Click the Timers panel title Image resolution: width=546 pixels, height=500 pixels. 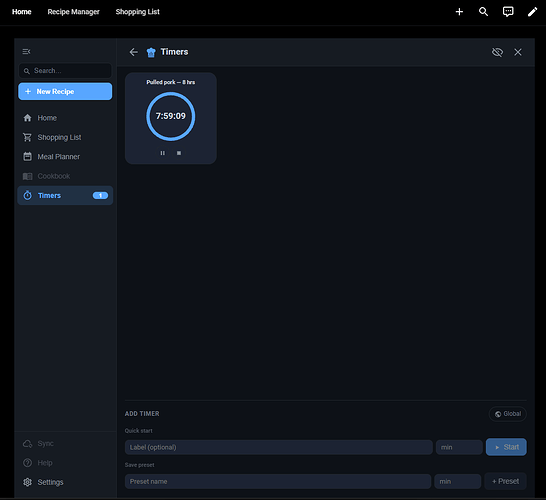pyautogui.click(x=174, y=52)
